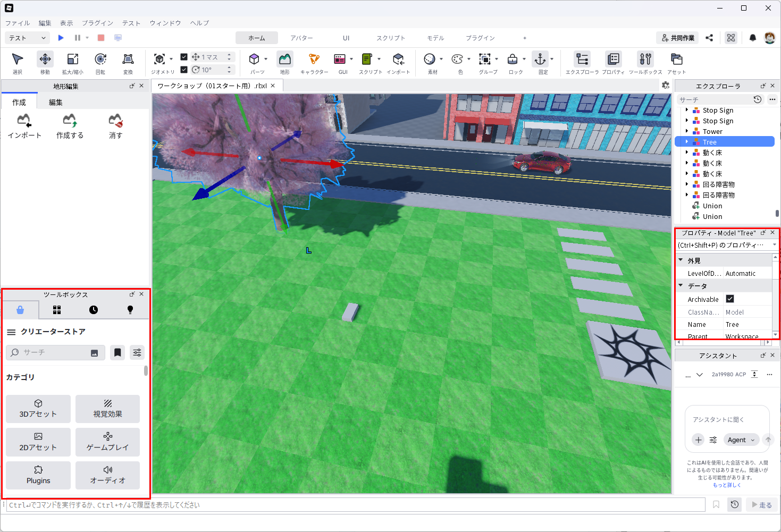Collapse the データ properties section
Viewport: 781px width, 532px height.
click(x=681, y=285)
